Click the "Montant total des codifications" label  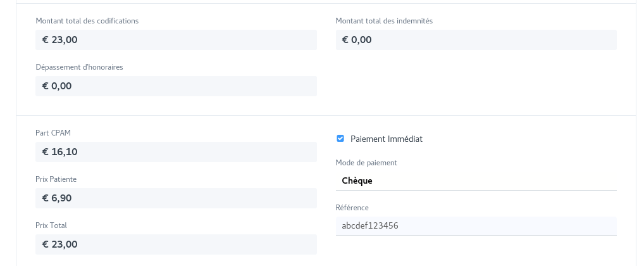pos(87,21)
